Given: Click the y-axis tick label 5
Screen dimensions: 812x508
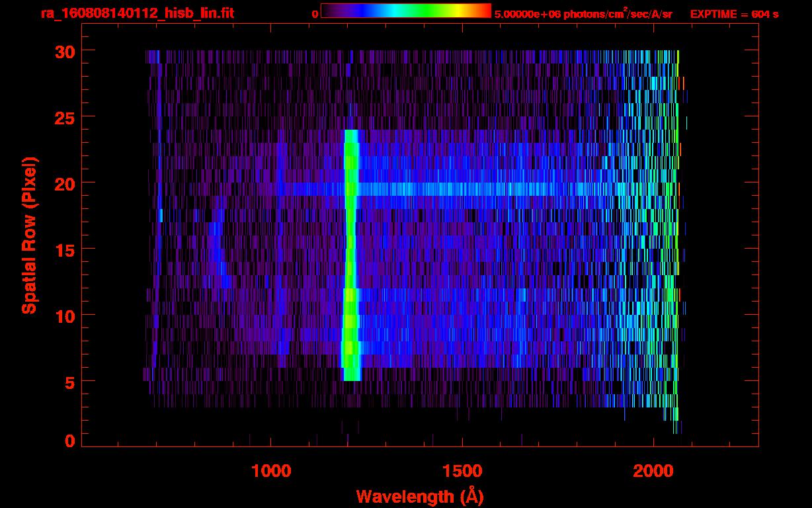Looking at the screenshot, I should coord(70,382).
